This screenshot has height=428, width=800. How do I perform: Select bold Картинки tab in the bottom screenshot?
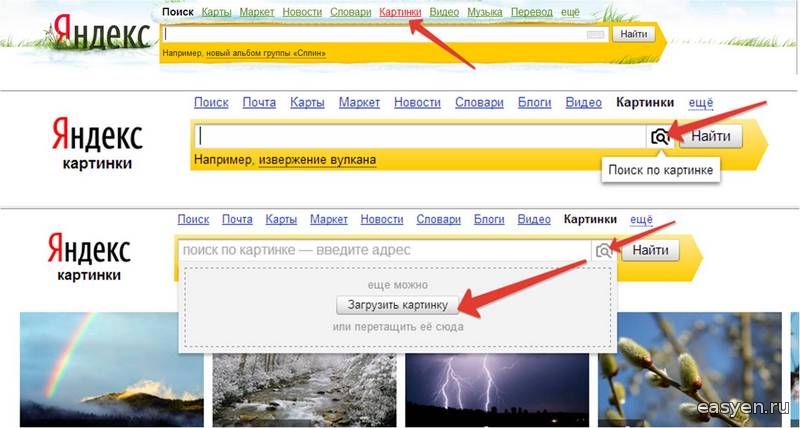(590, 219)
